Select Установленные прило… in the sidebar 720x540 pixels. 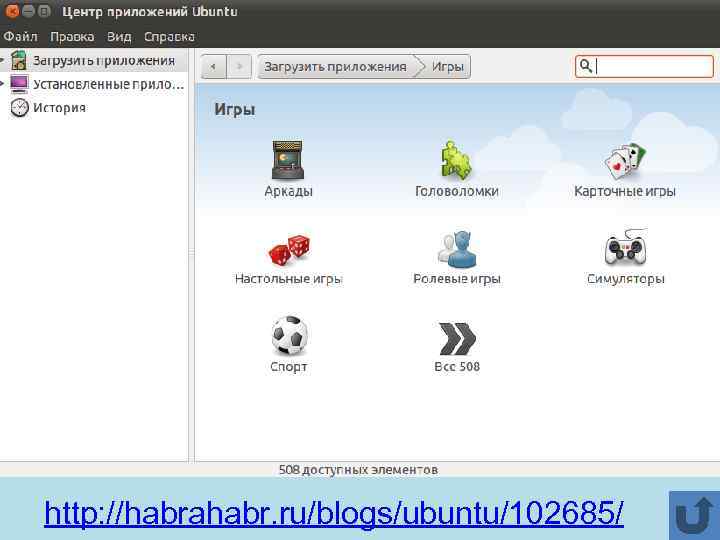108,84
